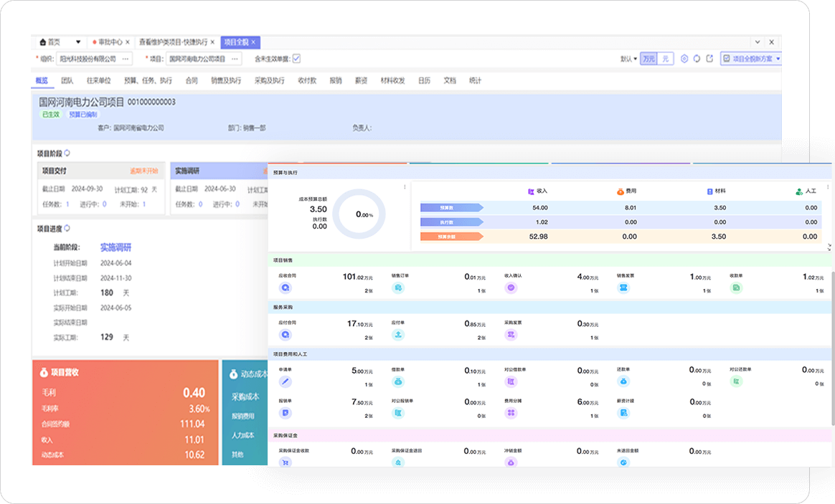Click the 借款单 money bag icon
The width and height of the screenshot is (835, 504).
click(x=398, y=382)
